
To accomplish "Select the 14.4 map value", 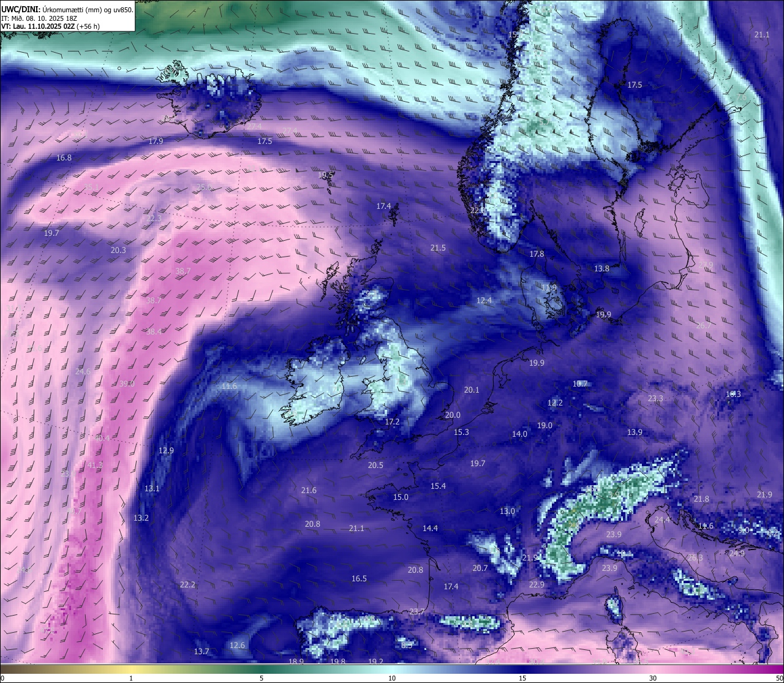I will coord(430,528).
